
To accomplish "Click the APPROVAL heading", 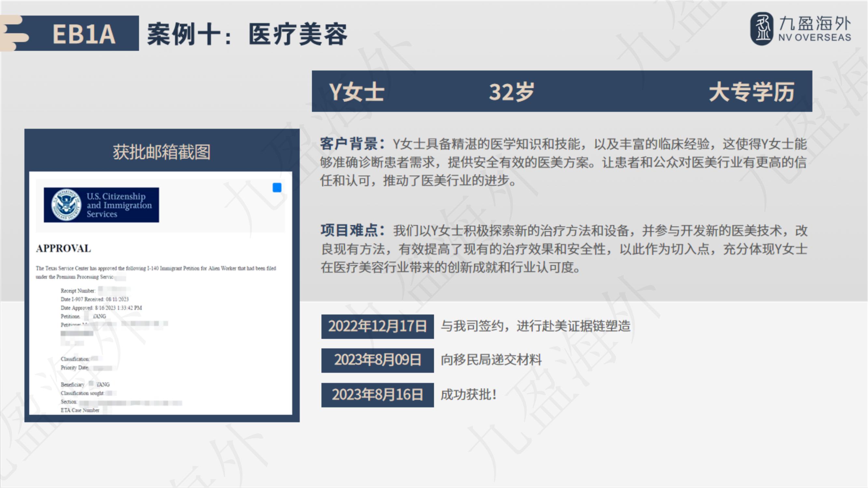I will click(63, 249).
